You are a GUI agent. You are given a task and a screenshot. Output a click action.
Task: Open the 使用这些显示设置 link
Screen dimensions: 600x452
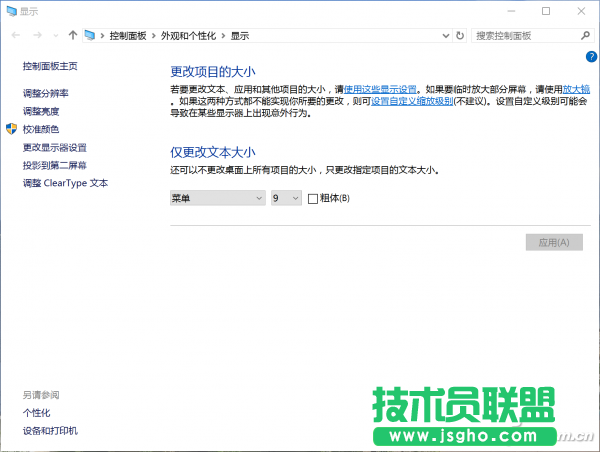[380, 89]
